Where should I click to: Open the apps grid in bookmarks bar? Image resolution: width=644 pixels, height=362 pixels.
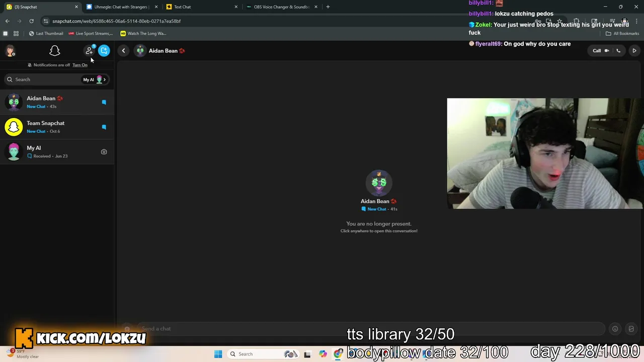(x=16, y=34)
